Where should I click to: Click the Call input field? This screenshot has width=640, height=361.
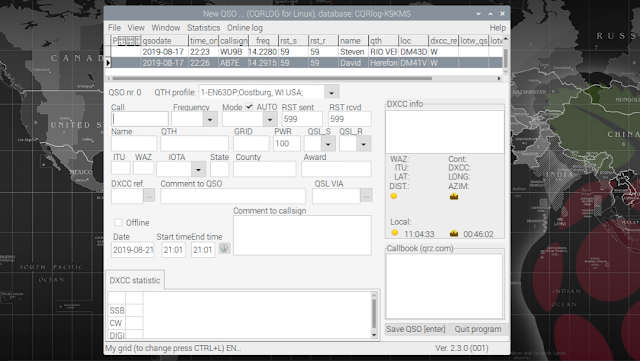coord(140,119)
